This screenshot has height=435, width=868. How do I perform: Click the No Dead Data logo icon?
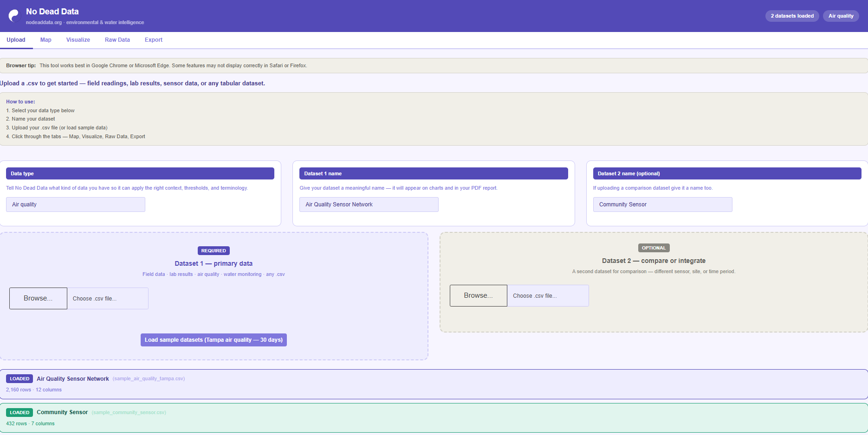14,16
